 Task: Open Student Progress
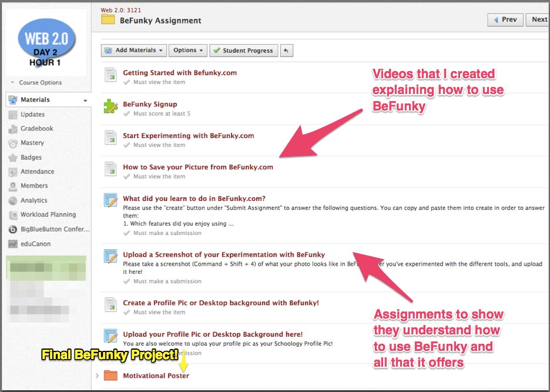point(244,51)
